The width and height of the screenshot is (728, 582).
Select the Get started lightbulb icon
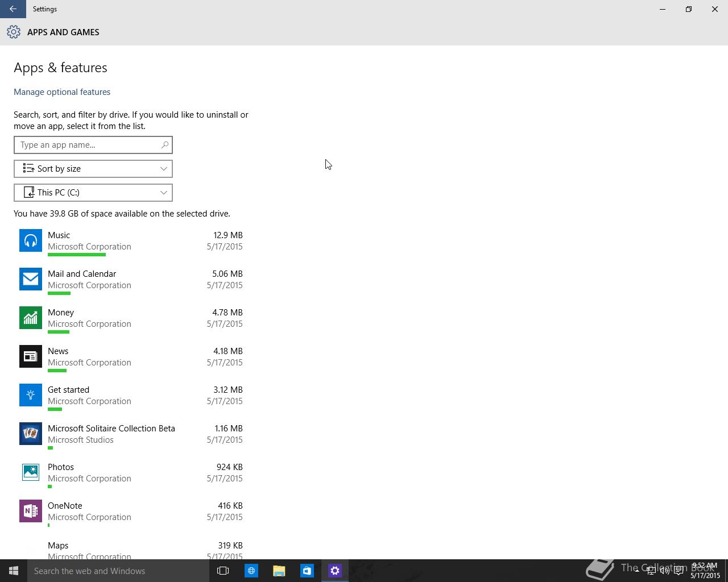[x=31, y=395]
